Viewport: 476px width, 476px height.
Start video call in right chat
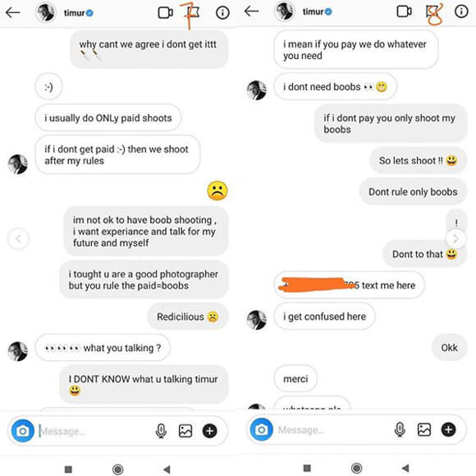[405, 11]
